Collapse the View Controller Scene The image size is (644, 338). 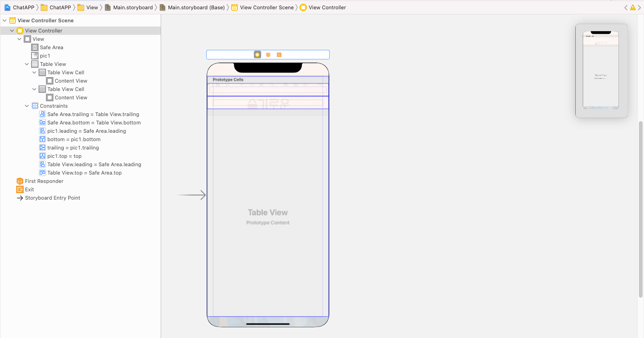pos(4,20)
